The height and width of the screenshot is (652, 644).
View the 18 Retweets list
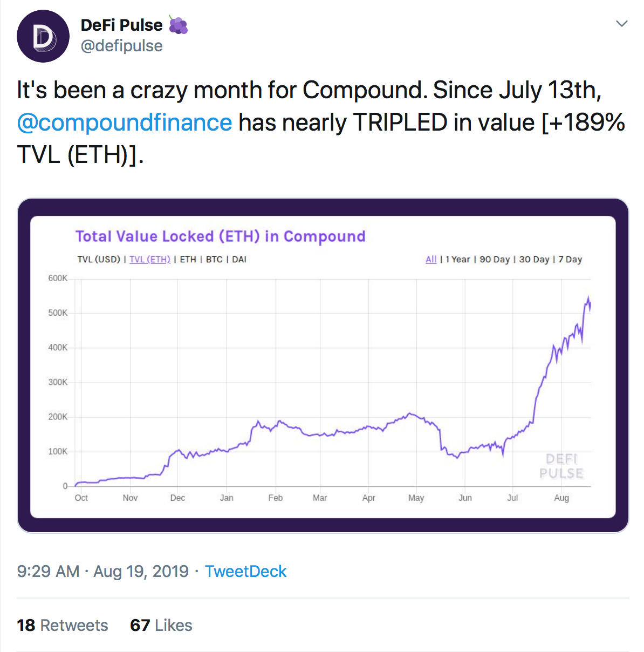point(63,625)
